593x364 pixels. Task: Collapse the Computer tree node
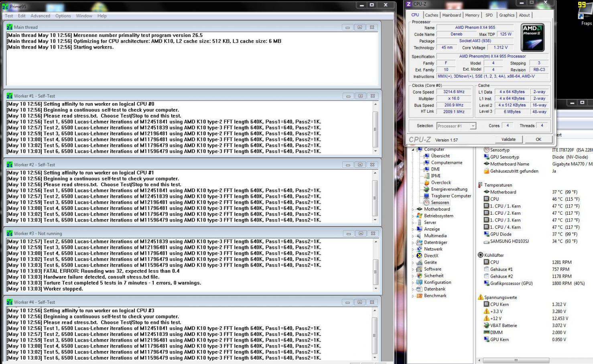(413, 150)
